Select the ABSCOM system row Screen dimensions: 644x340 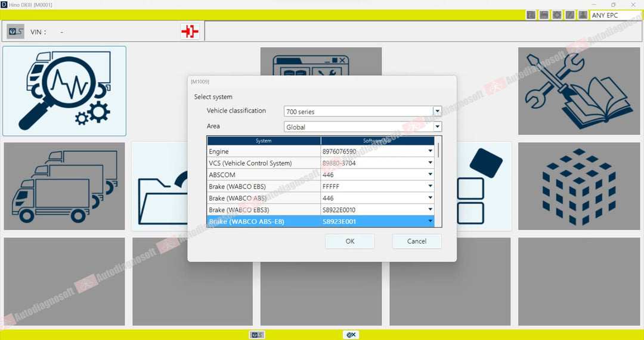321,174
